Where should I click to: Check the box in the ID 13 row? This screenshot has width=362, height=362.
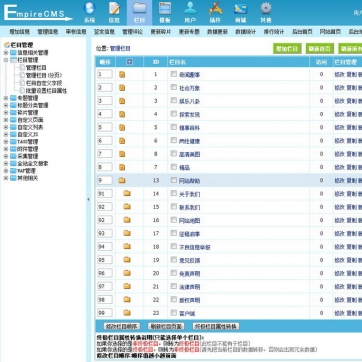[174, 180]
